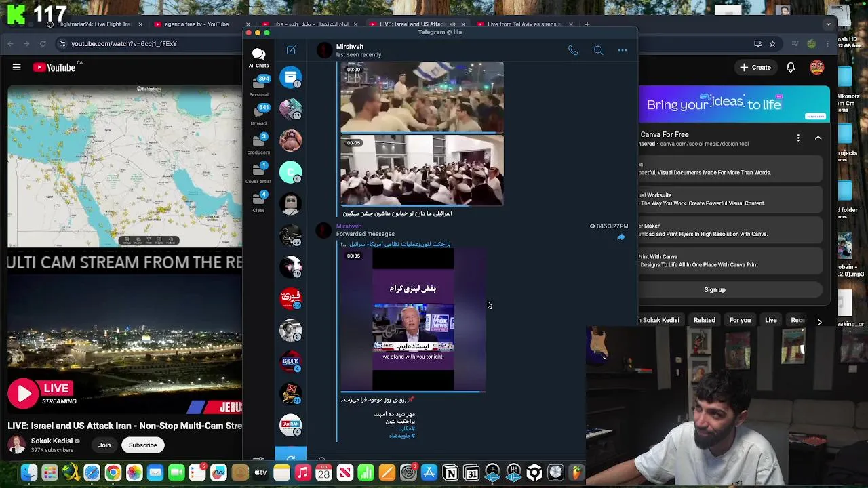Switch to Flightradar24 browser tab

93,24
